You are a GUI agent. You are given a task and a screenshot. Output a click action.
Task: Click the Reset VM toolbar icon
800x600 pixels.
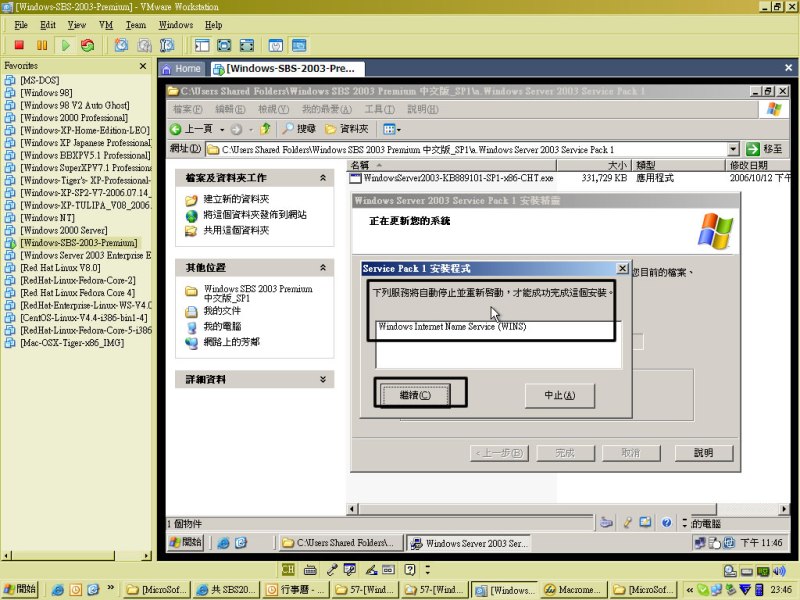[88, 45]
